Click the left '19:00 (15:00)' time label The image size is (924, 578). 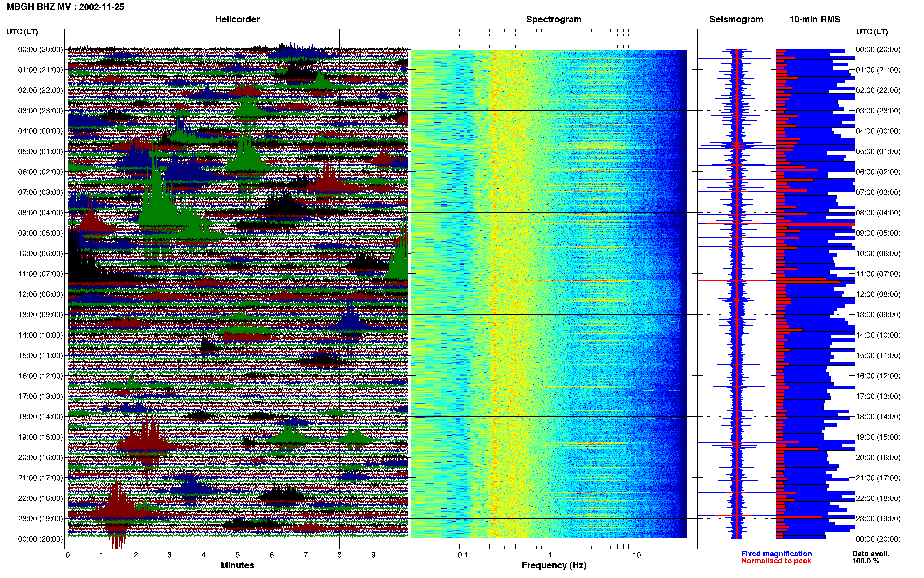41,437
